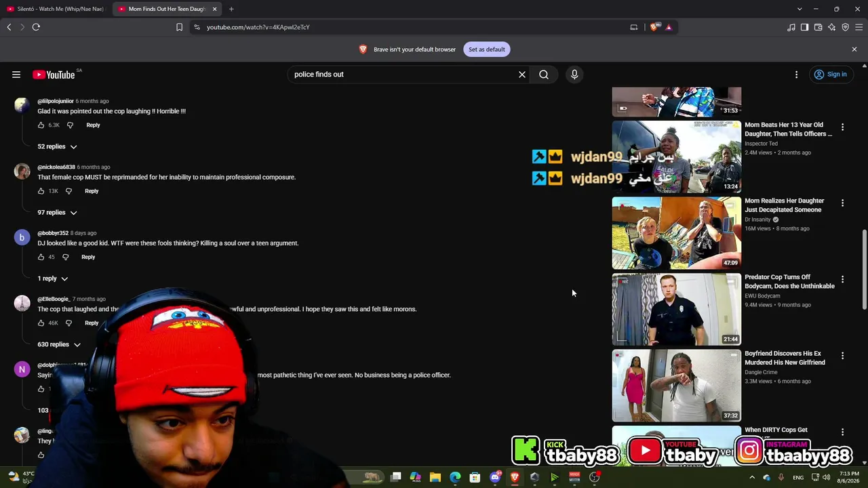
Task: Open the taskbar clock and date
Action: pyautogui.click(x=850, y=477)
